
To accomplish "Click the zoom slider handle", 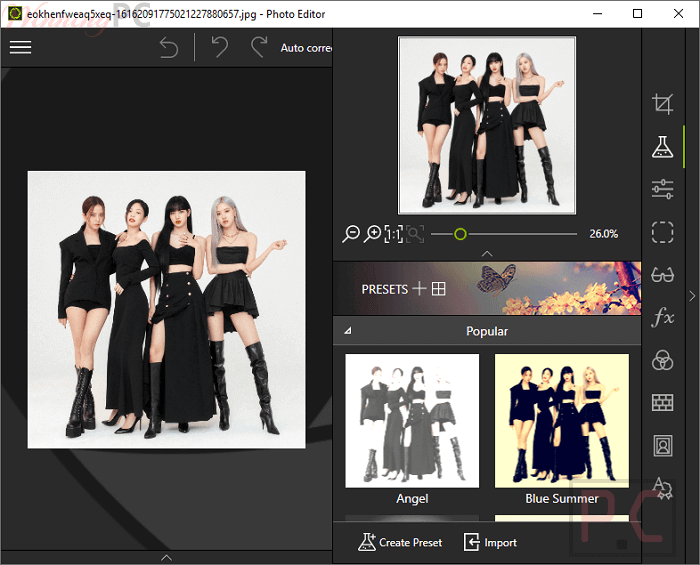I will click(x=460, y=234).
